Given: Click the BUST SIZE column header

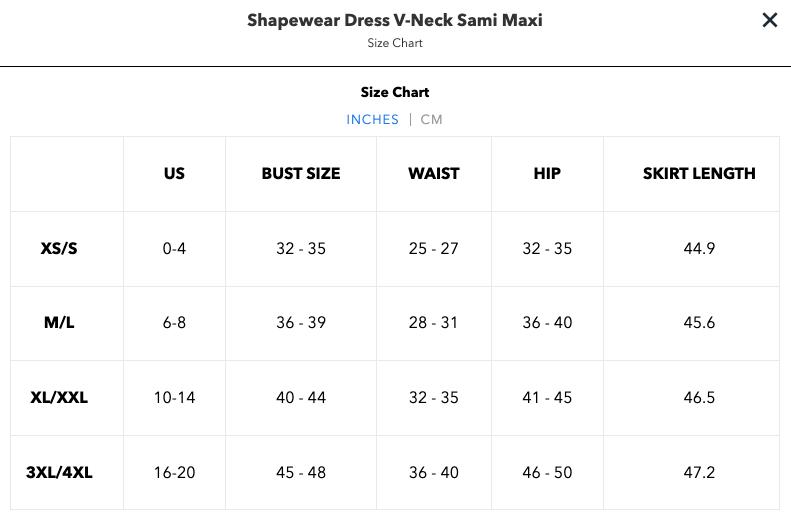Looking at the screenshot, I should pyautogui.click(x=301, y=173).
